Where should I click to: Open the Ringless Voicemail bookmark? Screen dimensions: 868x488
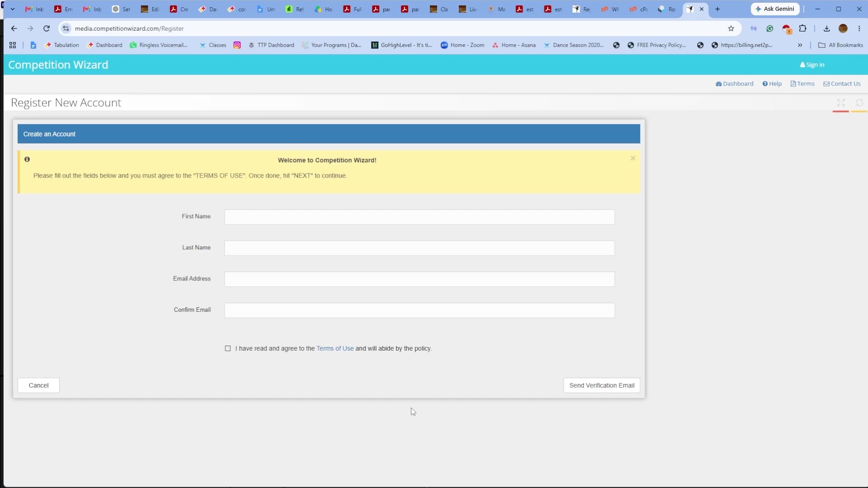[x=159, y=45]
